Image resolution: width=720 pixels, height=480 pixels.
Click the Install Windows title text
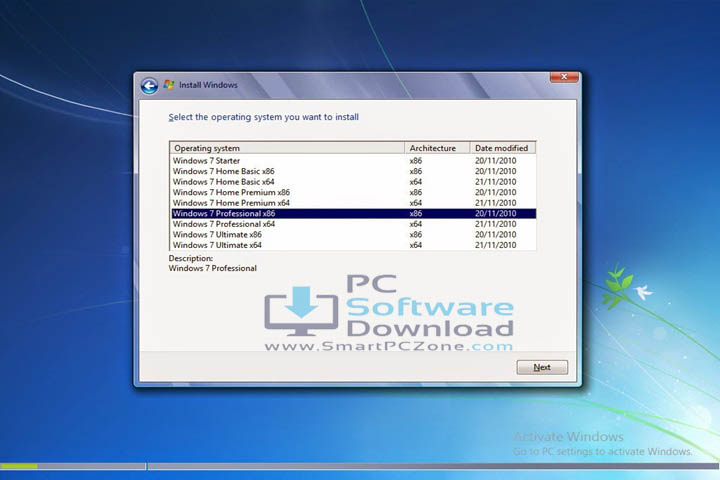[x=208, y=85]
